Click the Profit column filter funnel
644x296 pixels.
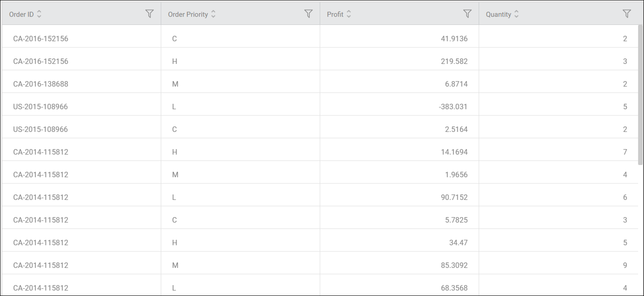tap(467, 14)
